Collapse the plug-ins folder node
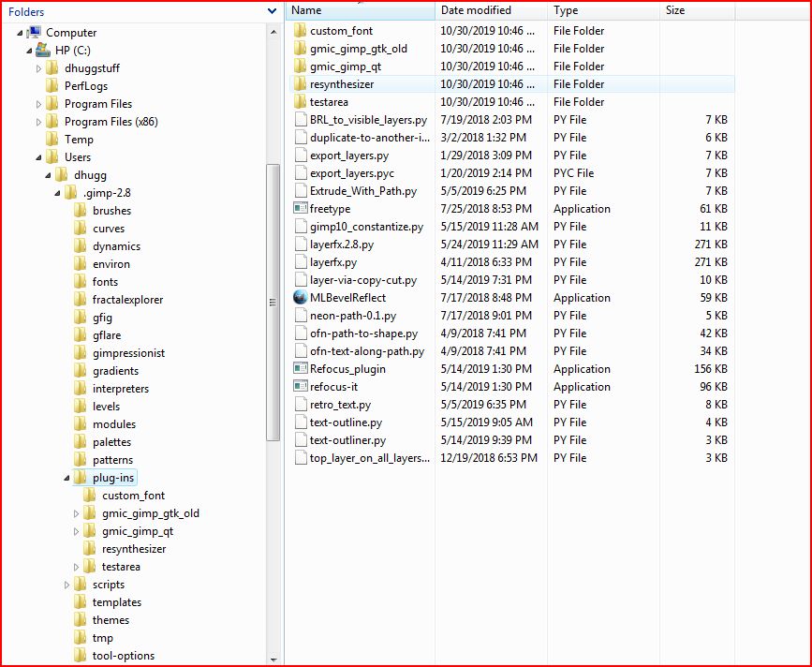The width and height of the screenshot is (812, 667). (x=66, y=478)
